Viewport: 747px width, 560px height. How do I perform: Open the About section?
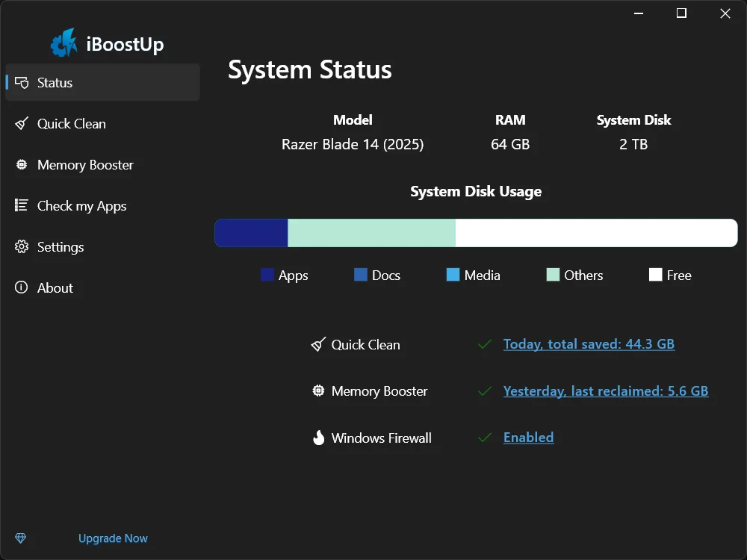[102, 287]
